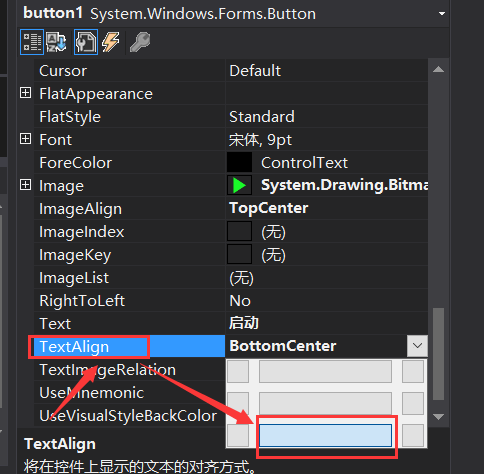The image size is (484, 474).
Task: Select the Cursor property row
Action: click(x=231, y=70)
